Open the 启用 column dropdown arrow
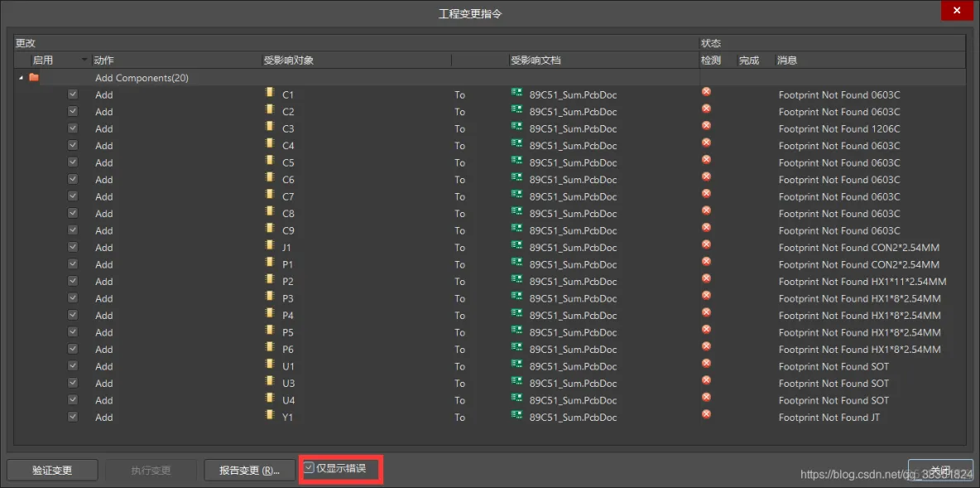The image size is (980, 488). point(84,60)
